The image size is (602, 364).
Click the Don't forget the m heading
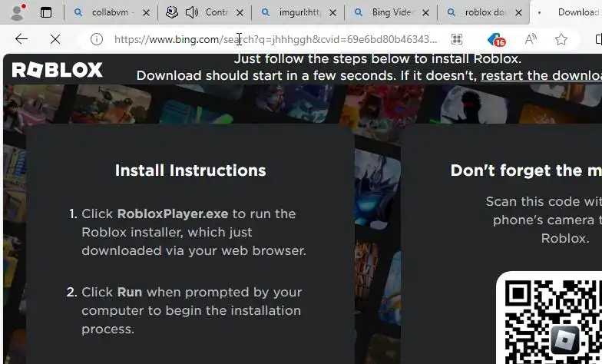(x=526, y=170)
